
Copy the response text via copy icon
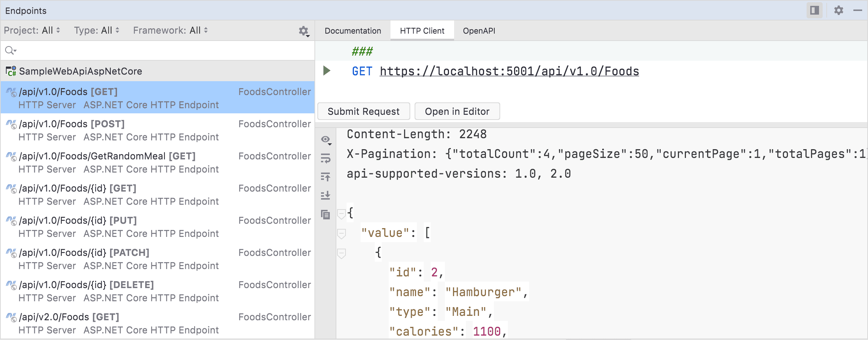325,215
